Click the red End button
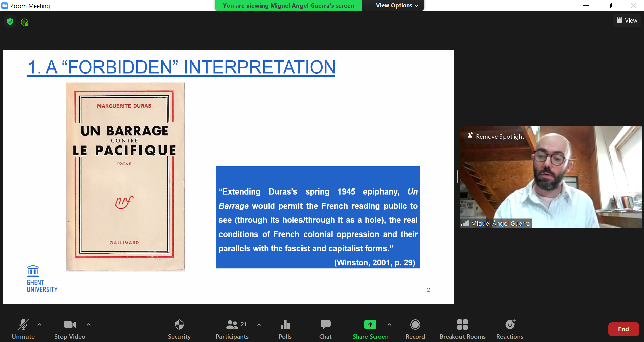The height and width of the screenshot is (342, 644). (623, 329)
